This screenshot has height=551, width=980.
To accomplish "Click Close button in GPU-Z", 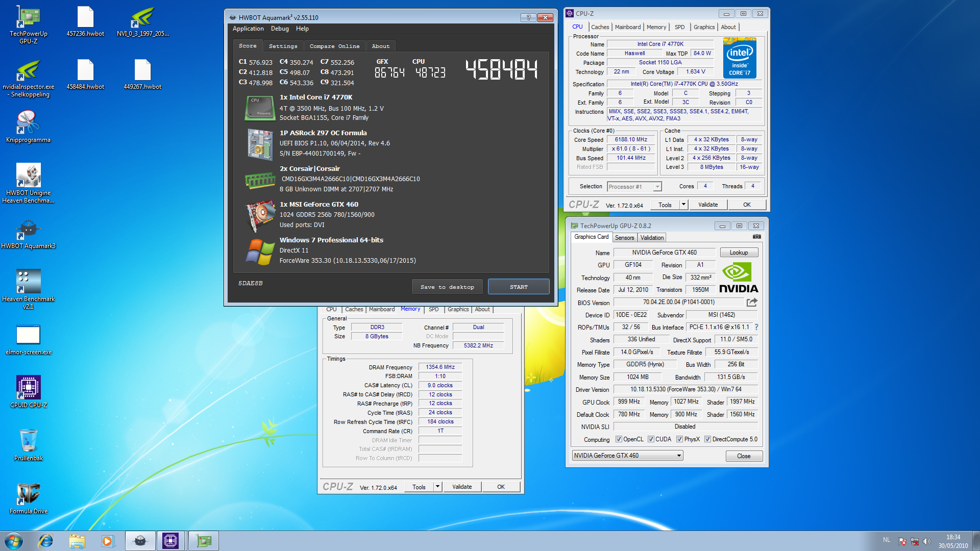I will (x=744, y=456).
